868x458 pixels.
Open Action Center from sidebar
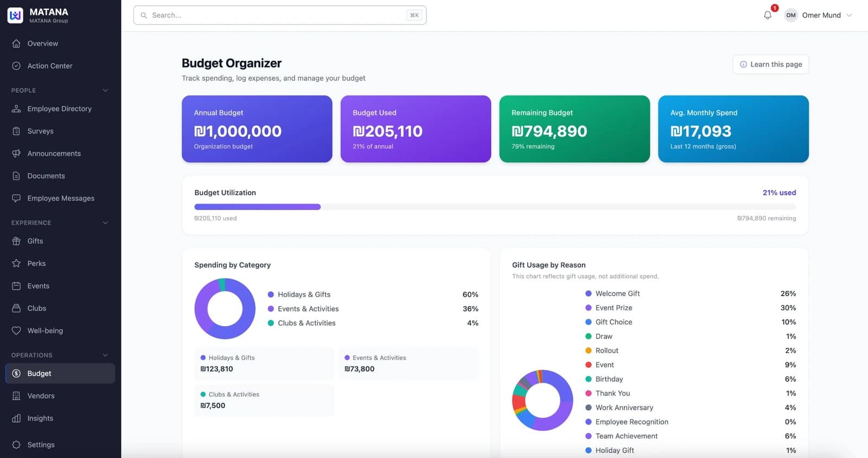click(x=60, y=66)
